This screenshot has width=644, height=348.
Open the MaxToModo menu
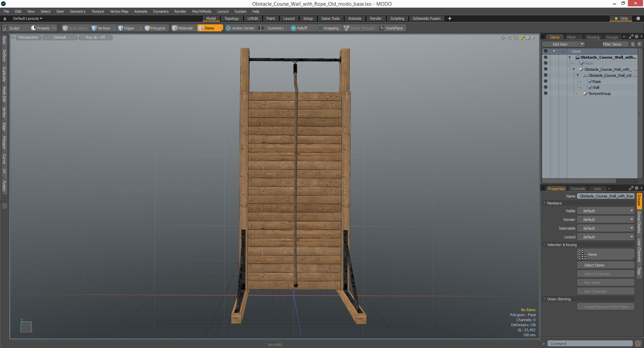(202, 11)
